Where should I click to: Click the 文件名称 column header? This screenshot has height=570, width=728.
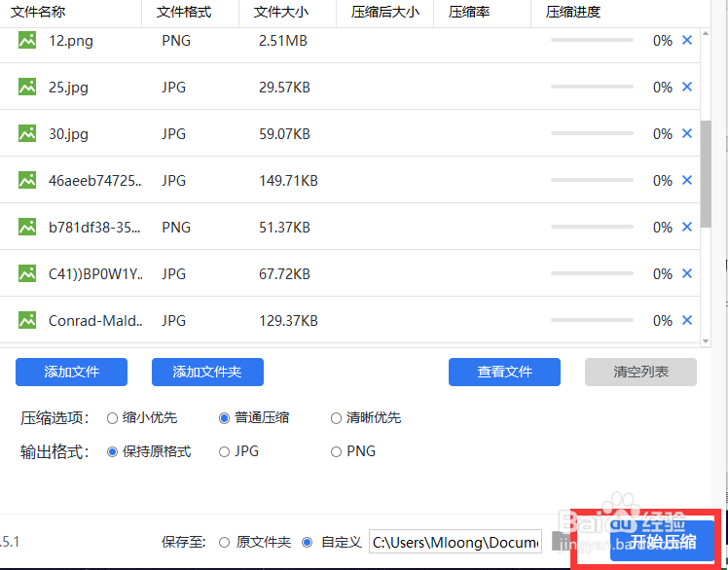[38, 12]
